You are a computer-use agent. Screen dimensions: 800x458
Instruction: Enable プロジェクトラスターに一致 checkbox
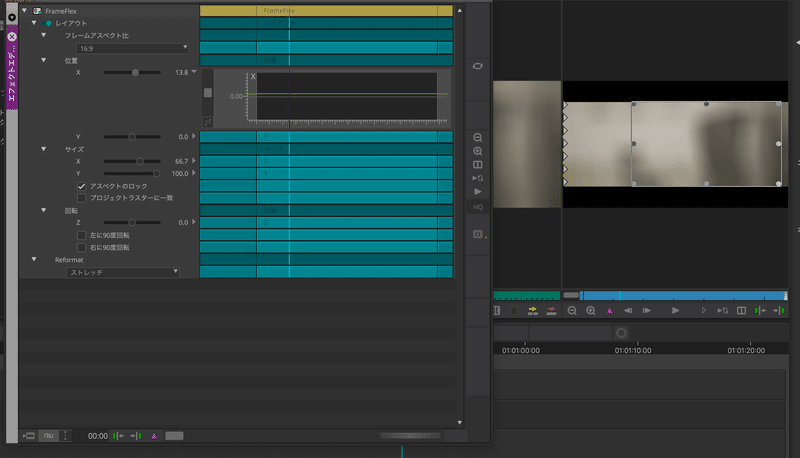click(82, 198)
